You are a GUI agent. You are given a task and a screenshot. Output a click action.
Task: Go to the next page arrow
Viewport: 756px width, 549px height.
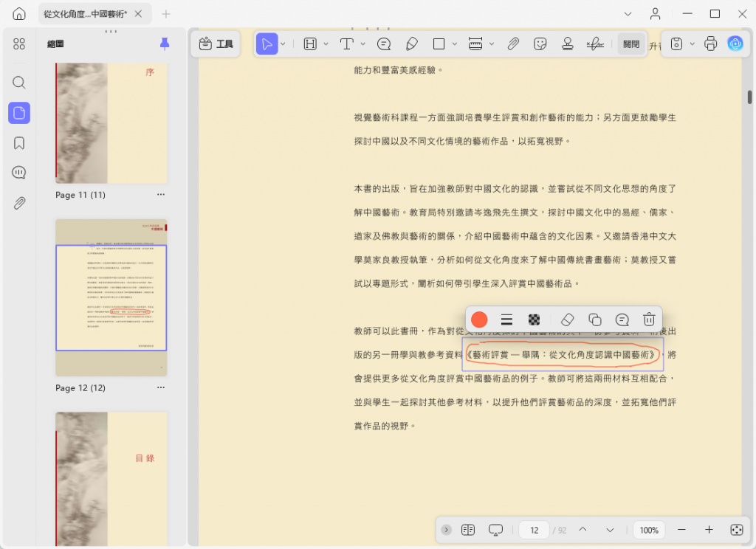pos(610,530)
